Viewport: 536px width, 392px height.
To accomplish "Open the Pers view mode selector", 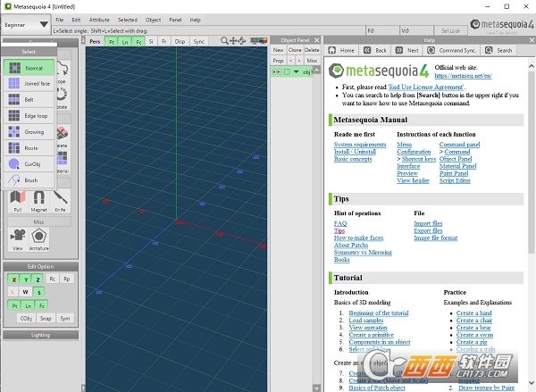I will click(95, 41).
